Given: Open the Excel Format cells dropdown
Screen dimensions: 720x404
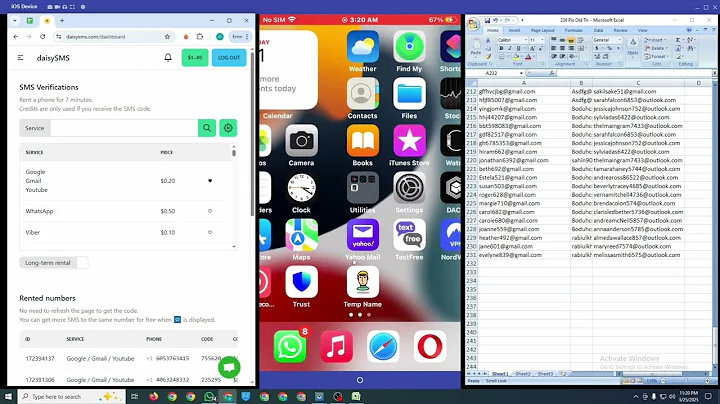Looking at the screenshot, I should coord(656,56).
